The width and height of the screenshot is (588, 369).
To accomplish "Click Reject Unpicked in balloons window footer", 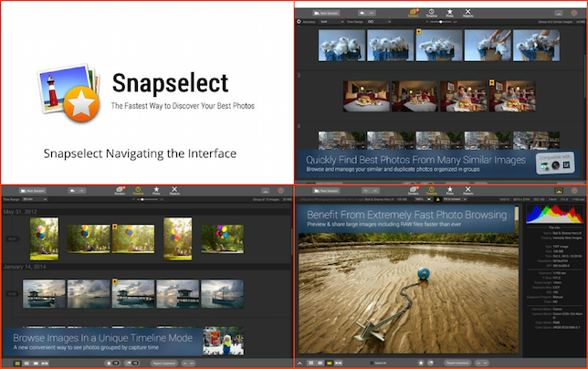I will [163, 364].
